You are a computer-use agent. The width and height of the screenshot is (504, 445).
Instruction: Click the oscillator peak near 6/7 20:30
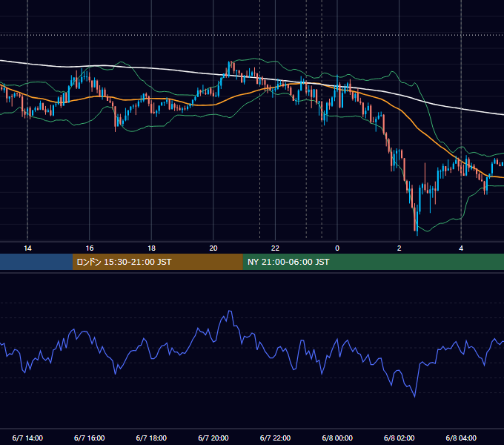coord(230,311)
